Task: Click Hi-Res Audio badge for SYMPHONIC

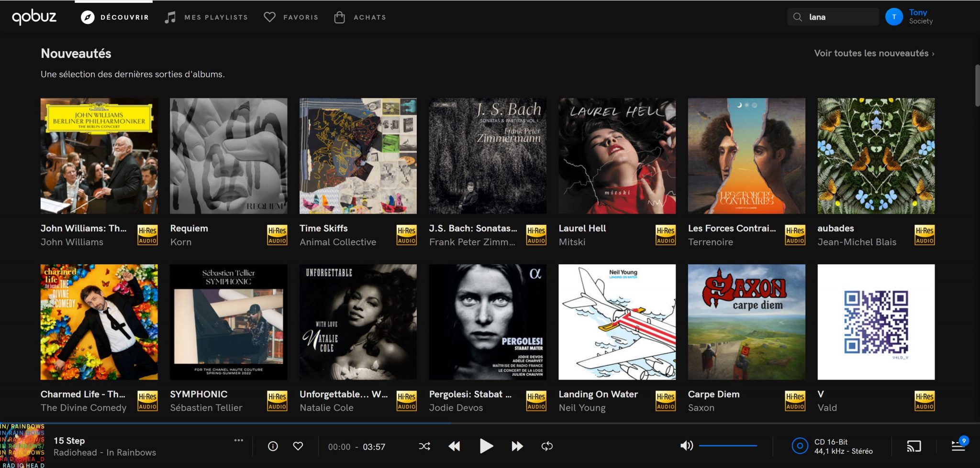Action: click(x=277, y=401)
